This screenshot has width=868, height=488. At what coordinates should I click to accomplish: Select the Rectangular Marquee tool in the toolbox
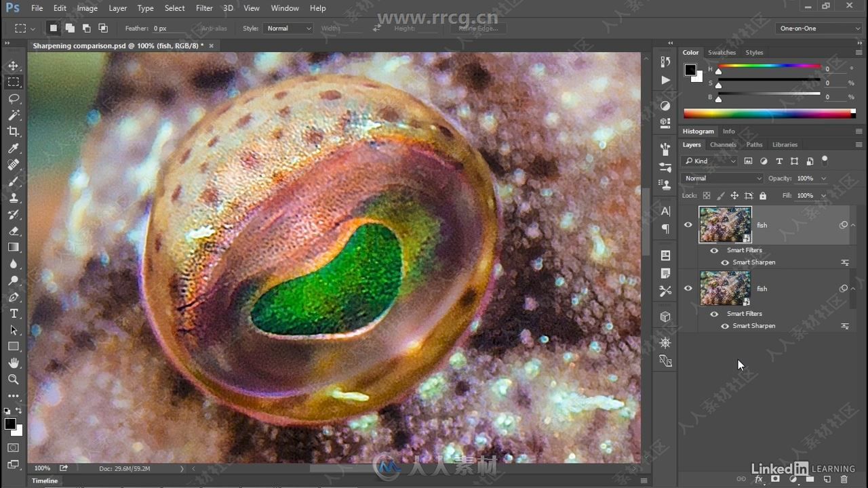click(x=14, y=82)
